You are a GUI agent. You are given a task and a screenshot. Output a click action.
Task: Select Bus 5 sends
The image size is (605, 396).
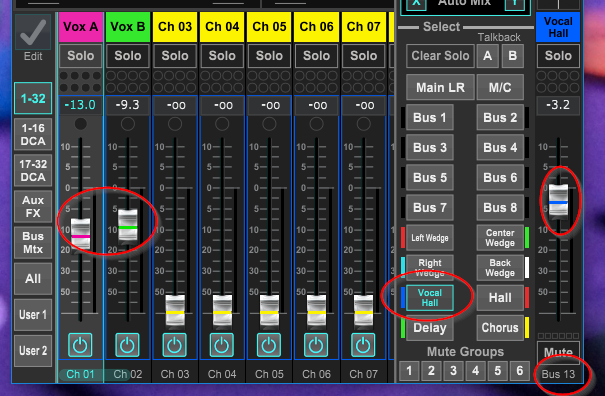(429, 178)
